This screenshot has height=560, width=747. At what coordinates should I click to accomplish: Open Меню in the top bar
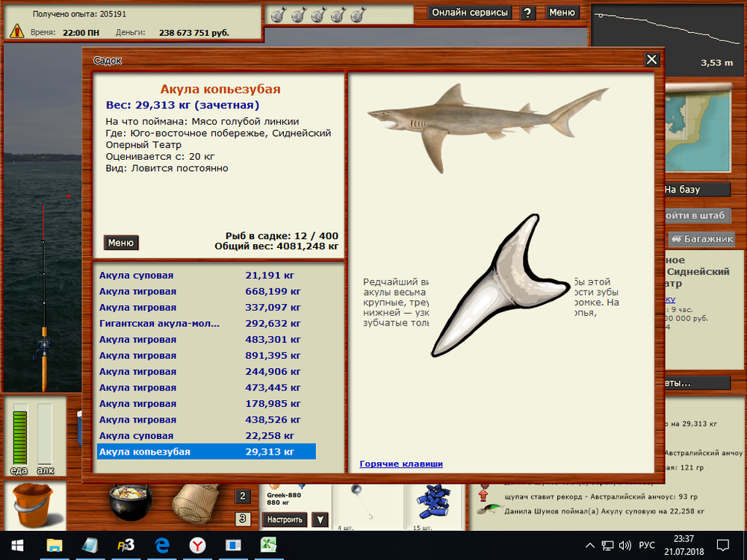pyautogui.click(x=562, y=13)
